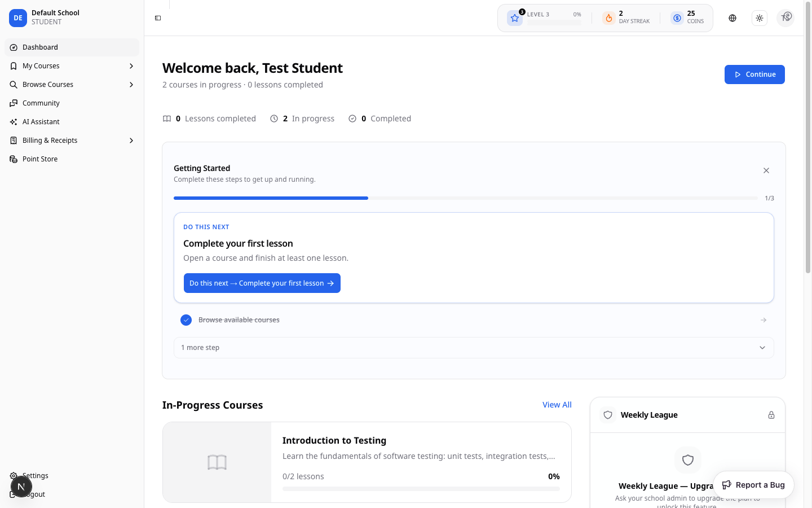Screen dimensions: 812x508
Task: Click the Level 3 star badge
Action: pyautogui.click(x=515, y=18)
